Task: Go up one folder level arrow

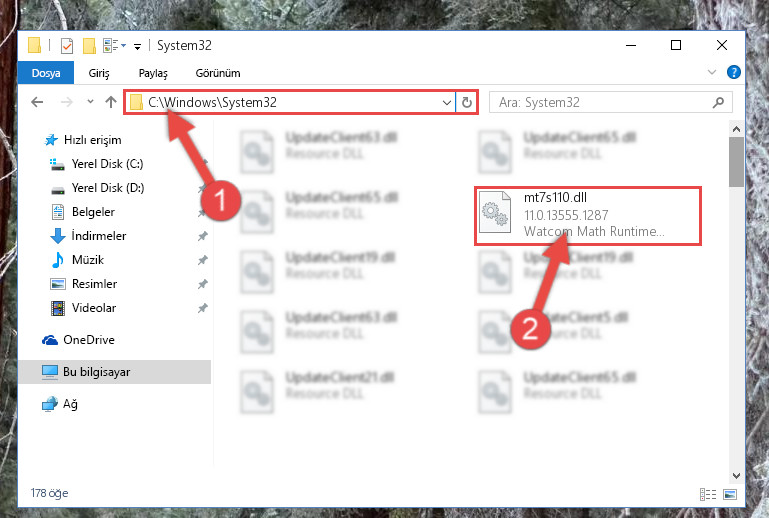Action: [x=111, y=102]
